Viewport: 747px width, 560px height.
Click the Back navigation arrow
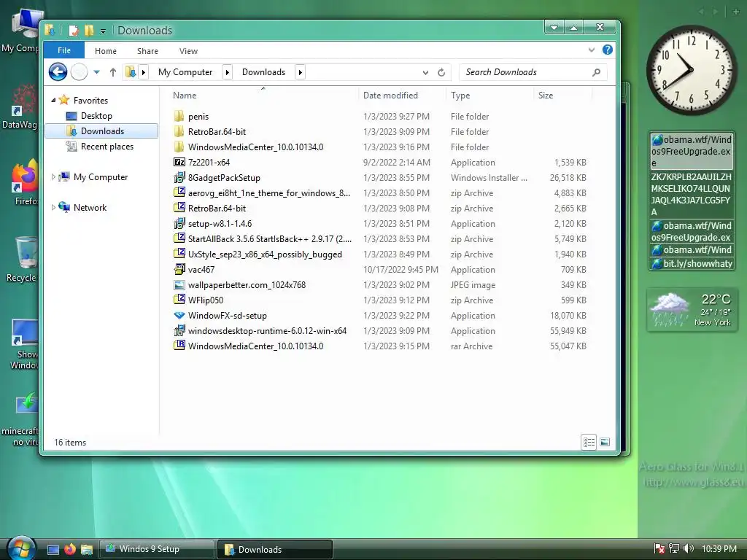tap(58, 72)
